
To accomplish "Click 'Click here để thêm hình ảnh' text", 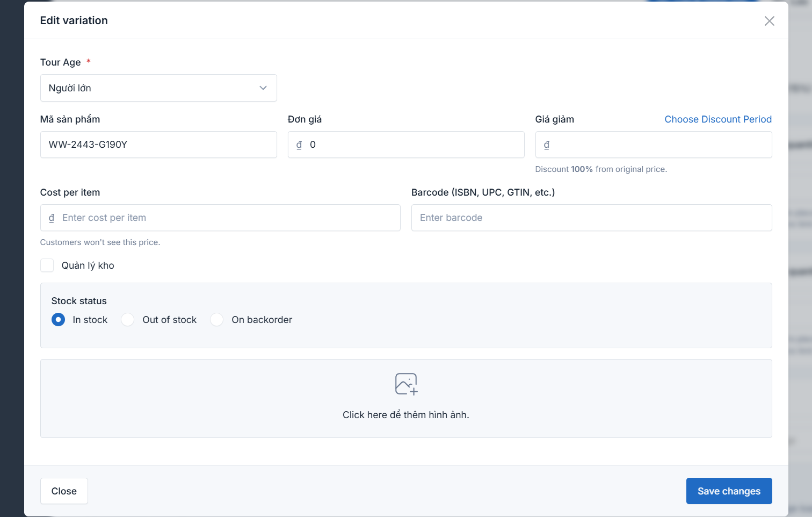I will pos(406,415).
